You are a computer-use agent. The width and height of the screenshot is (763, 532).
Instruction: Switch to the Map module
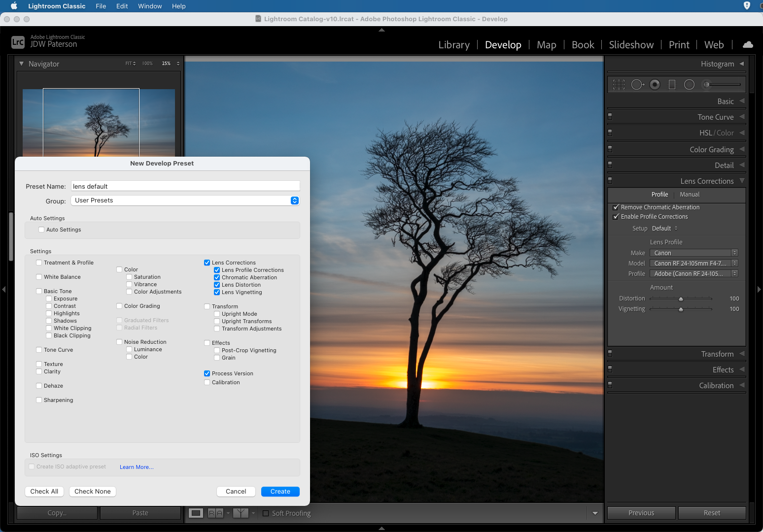[x=547, y=45]
